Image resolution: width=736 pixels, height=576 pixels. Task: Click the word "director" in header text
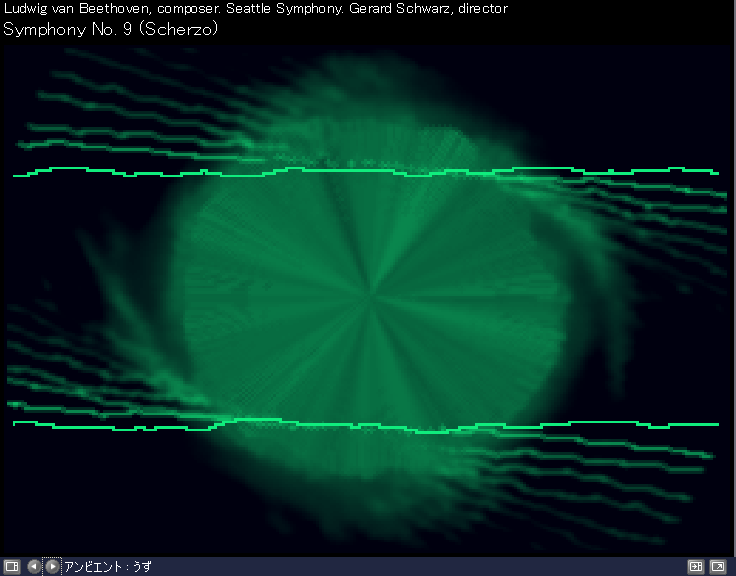click(483, 8)
